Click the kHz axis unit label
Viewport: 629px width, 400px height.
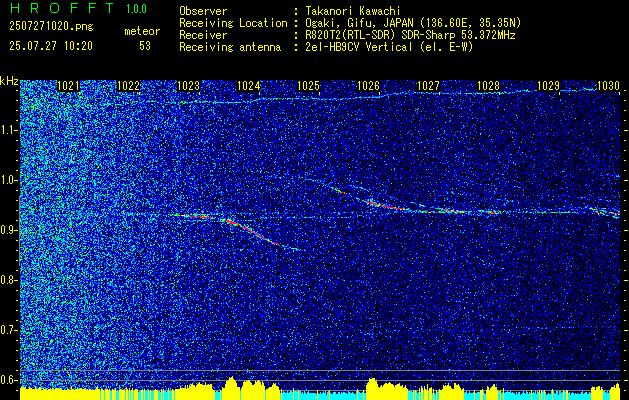tap(9, 81)
